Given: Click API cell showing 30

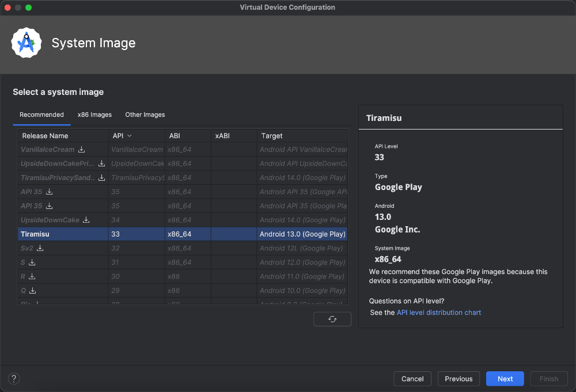Looking at the screenshot, I should (137, 276).
